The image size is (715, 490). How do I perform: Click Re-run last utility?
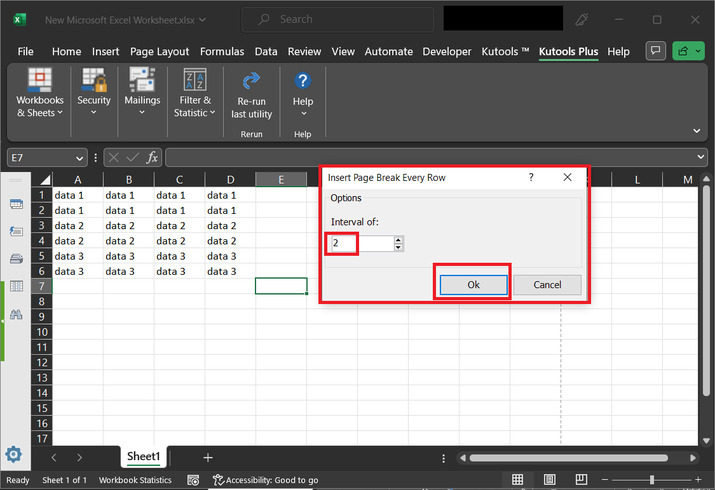pos(251,95)
